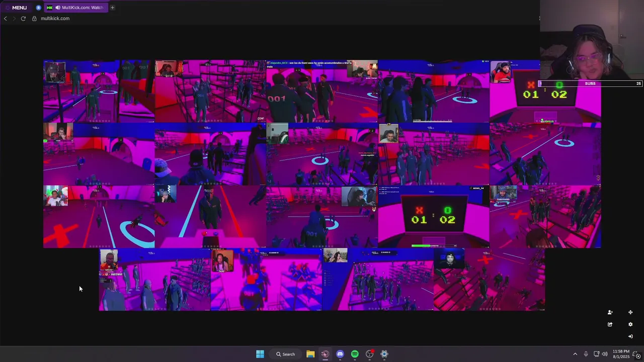Click the pinned R tab icon
644x362 pixels.
click(x=39, y=8)
